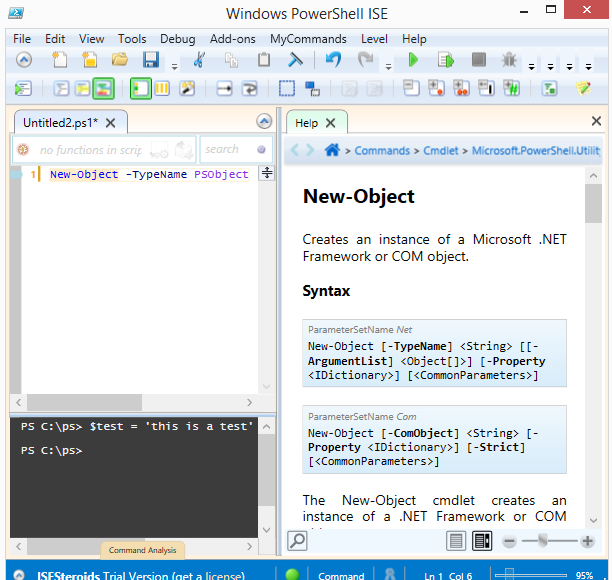Click the magic wand toolbar icon
Screen dimensions: 612x580
tap(187, 89)
